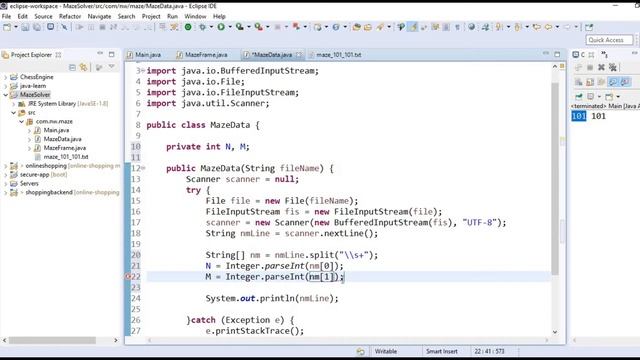Close the MazeData.java tab
The height and width of the screenshot is (360, 640).
coord(299,55)
